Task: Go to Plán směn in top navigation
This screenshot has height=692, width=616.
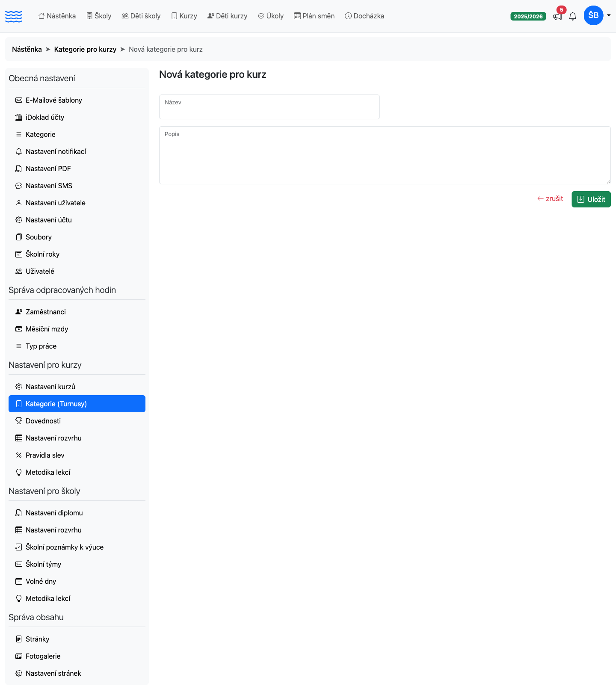Action: [314, 16]
